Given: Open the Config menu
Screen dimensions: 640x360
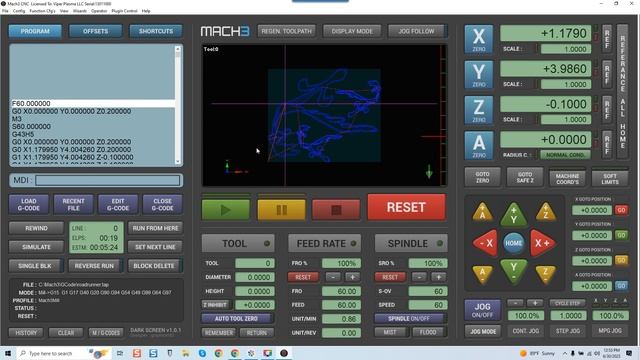Looking at the screenshot, I should 19,11.
